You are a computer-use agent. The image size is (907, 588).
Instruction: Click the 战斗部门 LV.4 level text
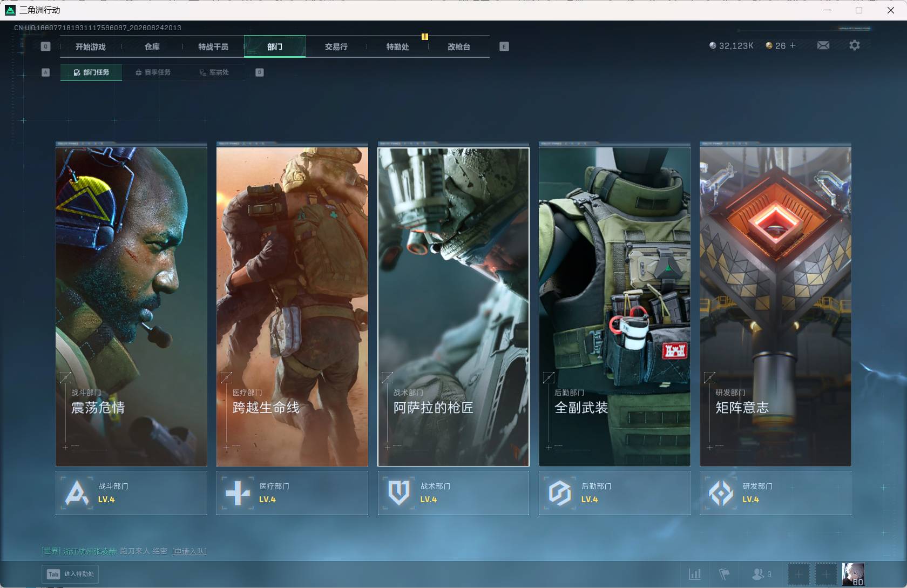(106, 499)
